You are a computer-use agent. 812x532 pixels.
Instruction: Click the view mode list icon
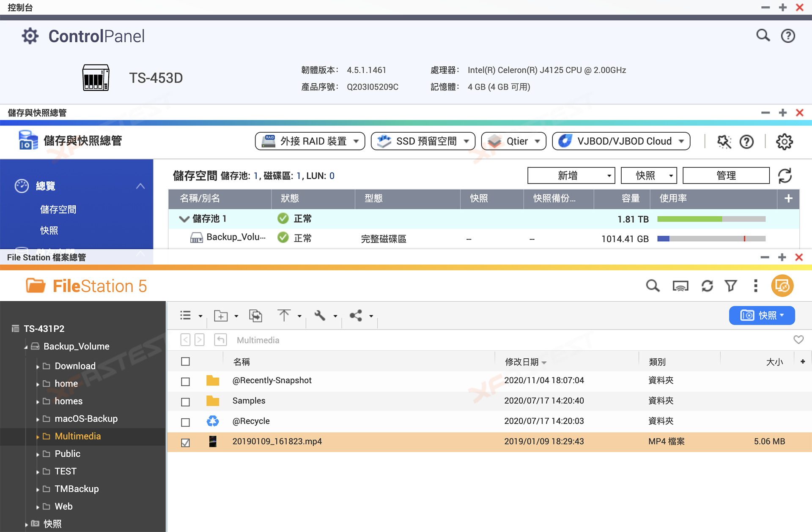(x=185, y=315)
